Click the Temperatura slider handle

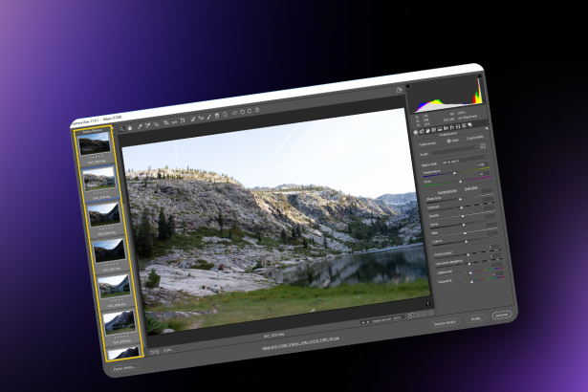455,173
